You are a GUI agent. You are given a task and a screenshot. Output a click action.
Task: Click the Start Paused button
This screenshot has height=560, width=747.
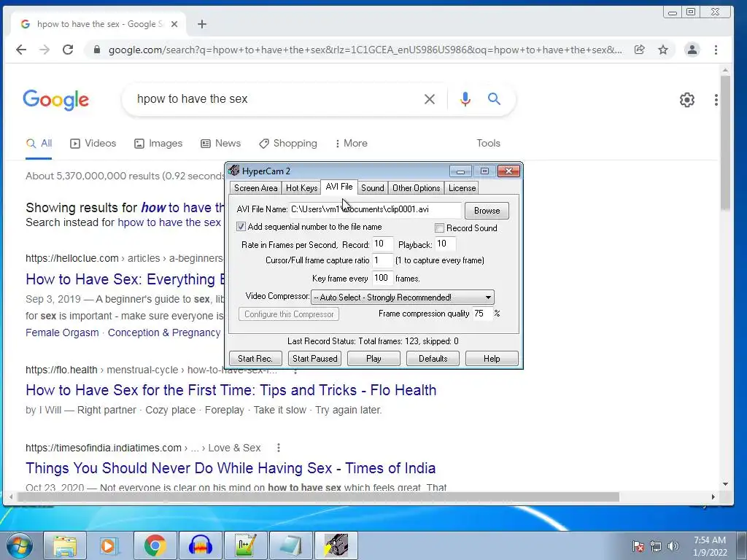pos(315,359)
